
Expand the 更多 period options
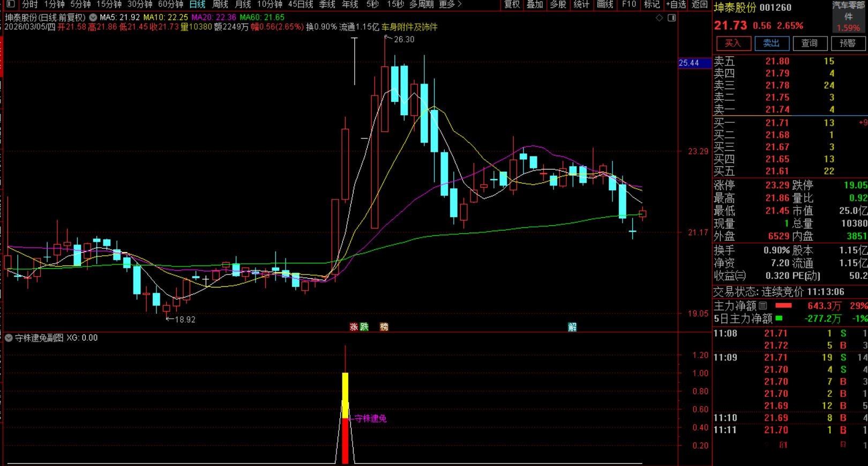click(450, 4)
